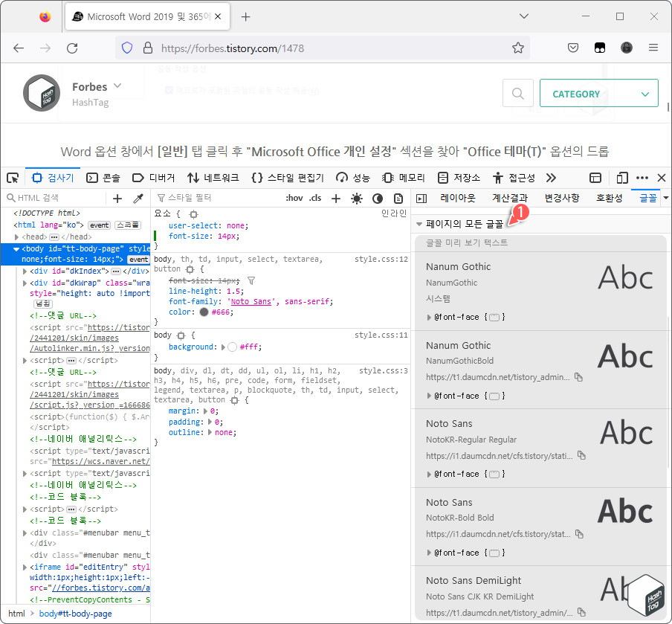The height and width of the screenshot is (624, 672).
Task: Open a new browser tab with plus
Action: click(x=245, y=16)
